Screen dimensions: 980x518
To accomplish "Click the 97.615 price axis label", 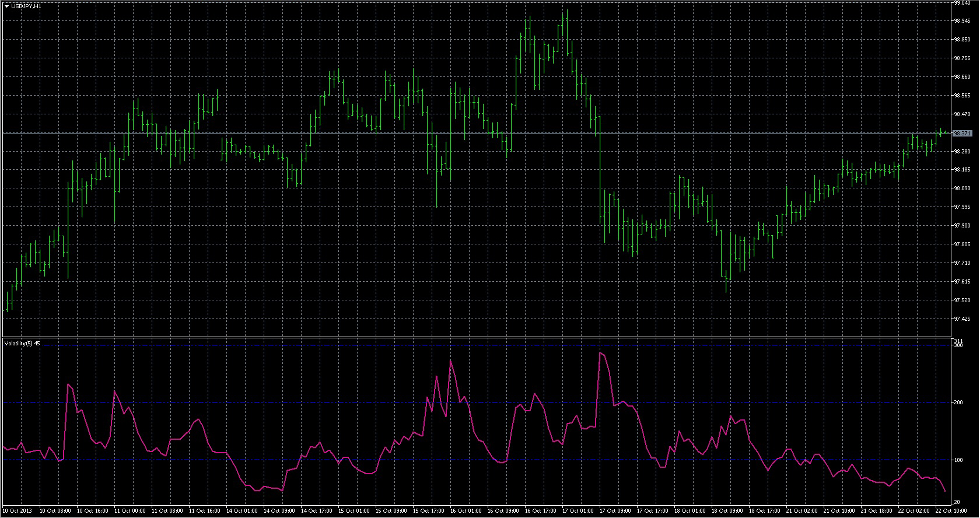I will tap(962, 282).
